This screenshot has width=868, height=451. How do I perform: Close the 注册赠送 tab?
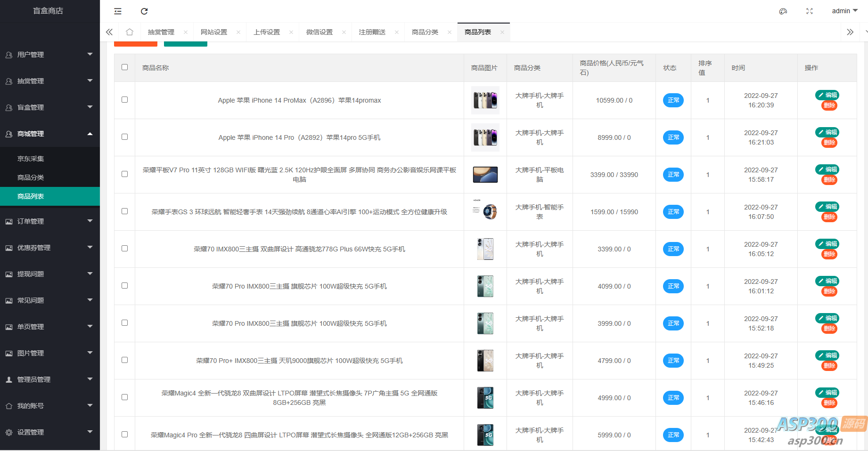397,32
